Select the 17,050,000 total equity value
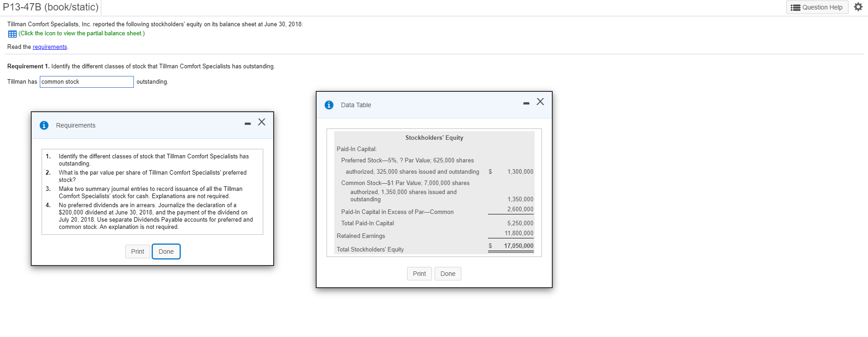This screenshot has height=337, width=868. tap(518, 246)
